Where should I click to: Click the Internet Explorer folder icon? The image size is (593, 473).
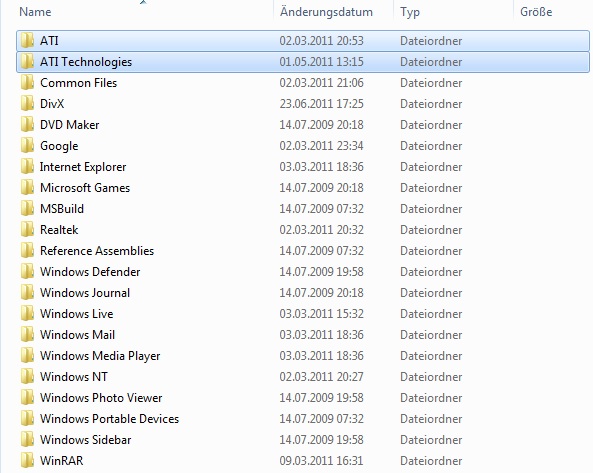tap(27, 167)
